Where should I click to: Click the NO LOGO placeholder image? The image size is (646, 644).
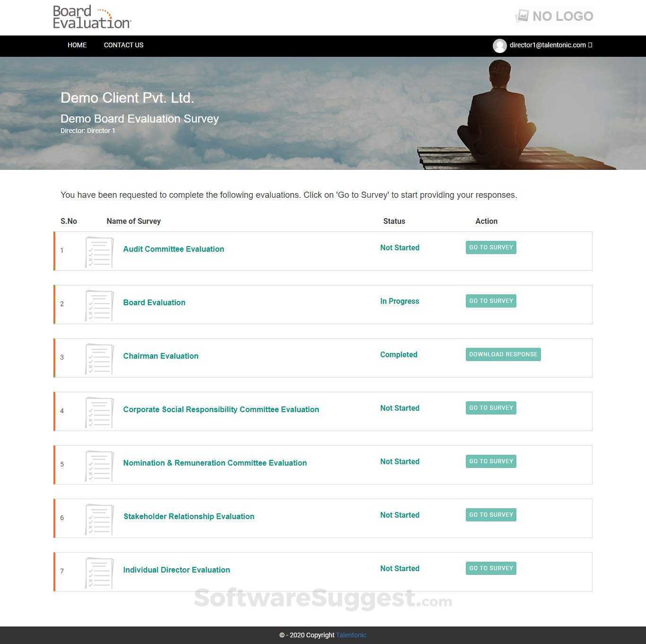[x=554, y=16]
